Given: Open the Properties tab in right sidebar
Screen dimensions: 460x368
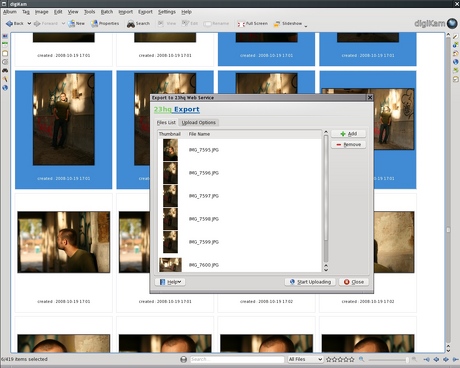Looking at the screenshot, I should coord(456,36).
